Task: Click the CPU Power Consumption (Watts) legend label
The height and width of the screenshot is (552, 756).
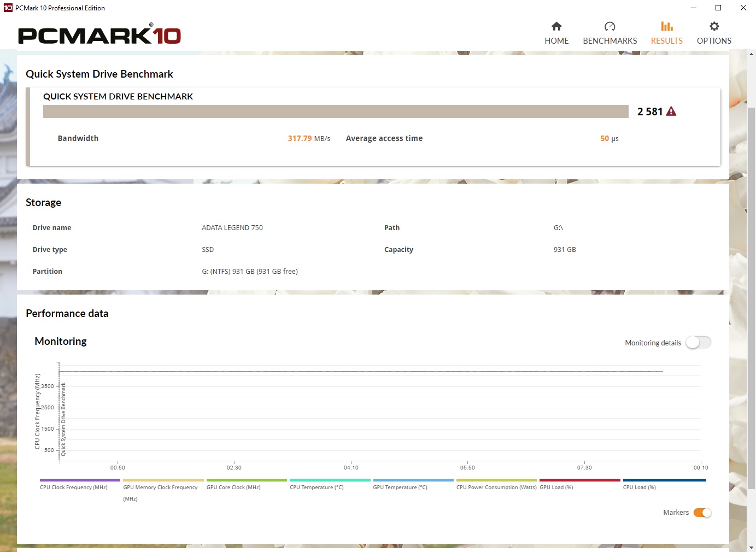Action: (x=496, y=488)
